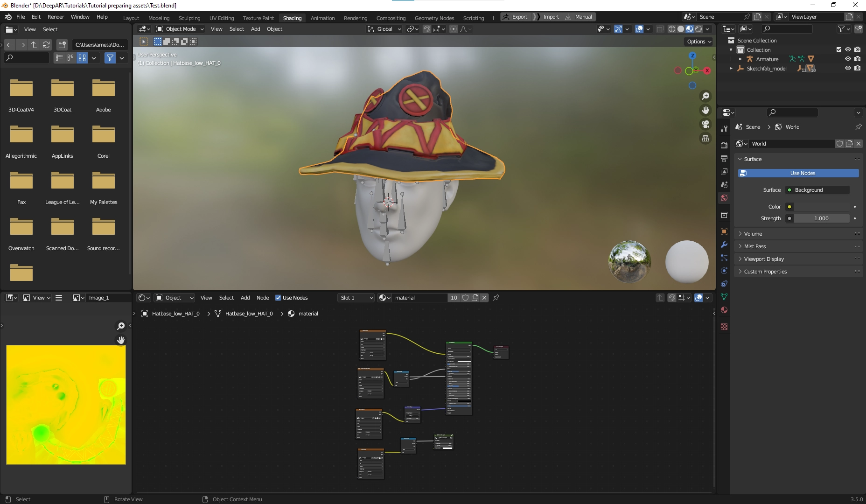This screenshot has width=866, height=504.
Task: Switch to the Modeling workspace tab
Action: point(159,18)
